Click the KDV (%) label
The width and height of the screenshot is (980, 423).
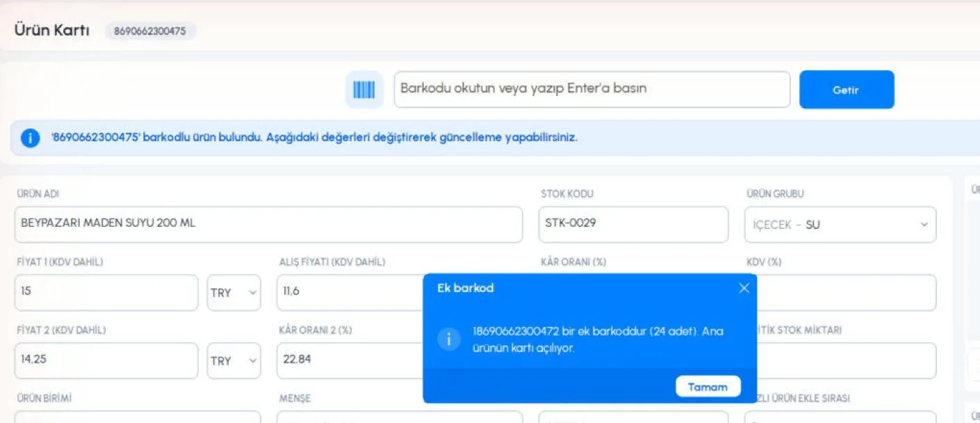[764, 262]
